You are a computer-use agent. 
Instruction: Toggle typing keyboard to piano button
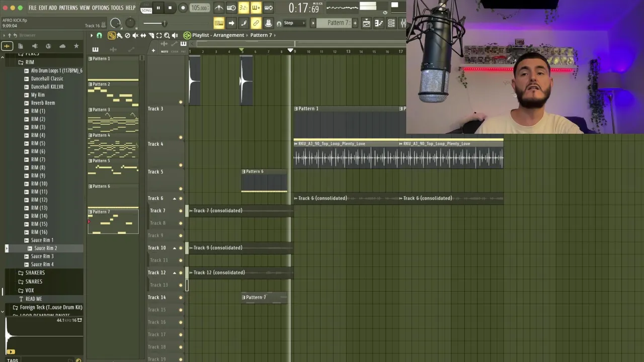219,23
